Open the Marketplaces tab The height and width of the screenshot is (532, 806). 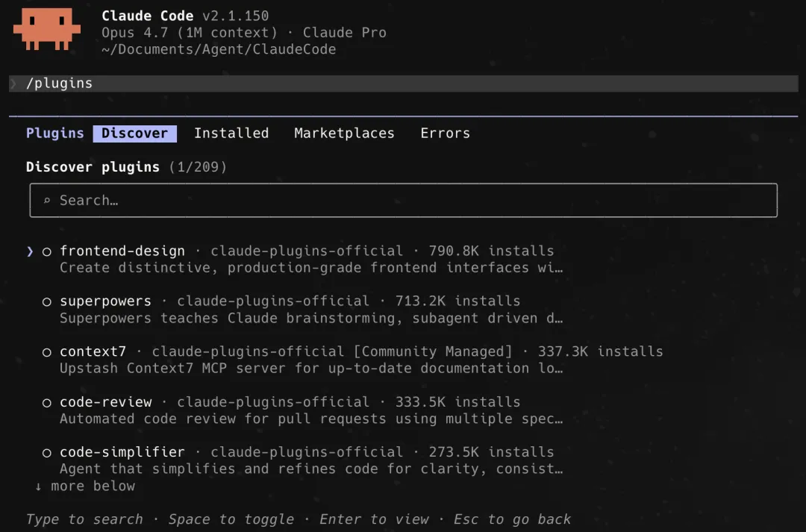tap(344, 133)
